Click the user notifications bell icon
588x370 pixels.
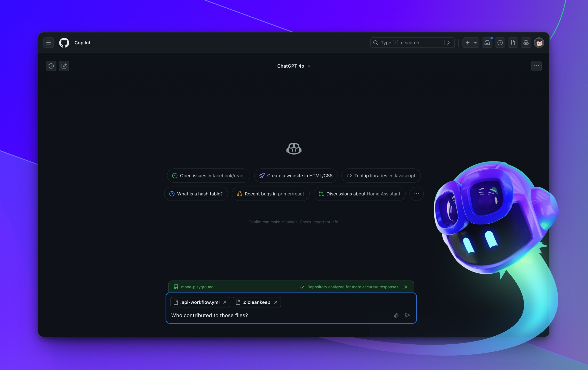coord(487,43)
